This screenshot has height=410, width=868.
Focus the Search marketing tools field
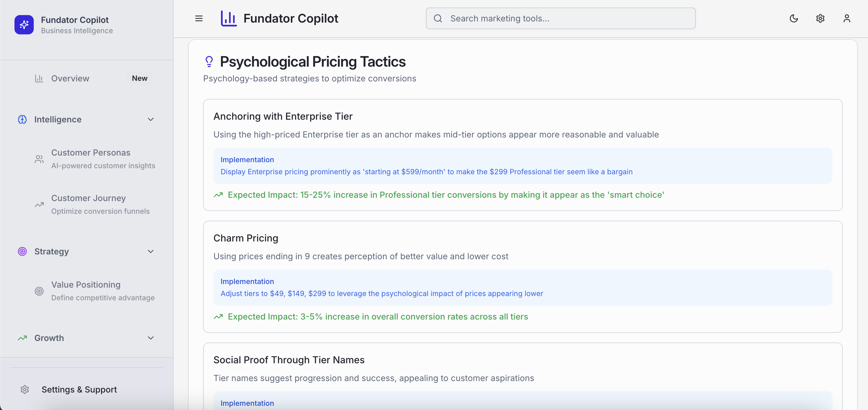pos(561,19)
